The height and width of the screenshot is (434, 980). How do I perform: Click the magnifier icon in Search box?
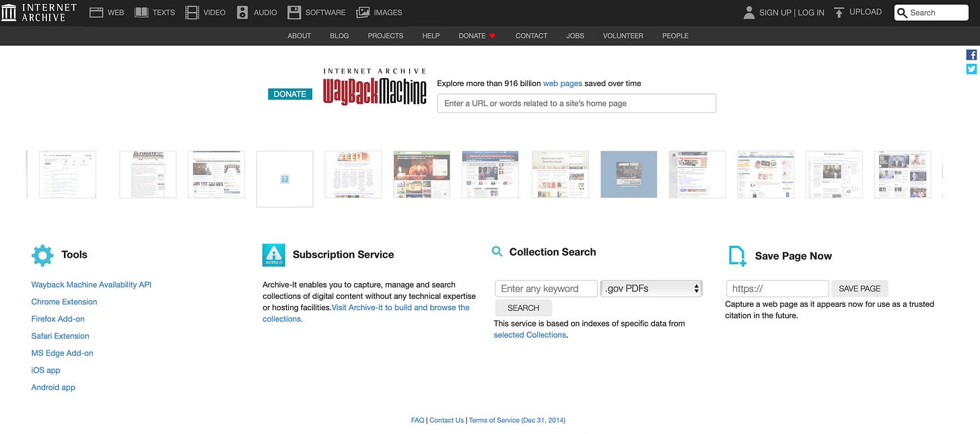point(903,13)
